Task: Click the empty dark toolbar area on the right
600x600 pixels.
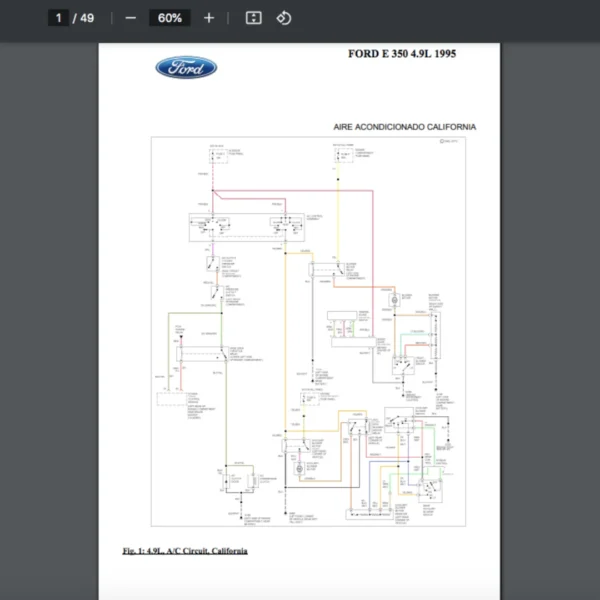Action: click(x=450, y=18)
